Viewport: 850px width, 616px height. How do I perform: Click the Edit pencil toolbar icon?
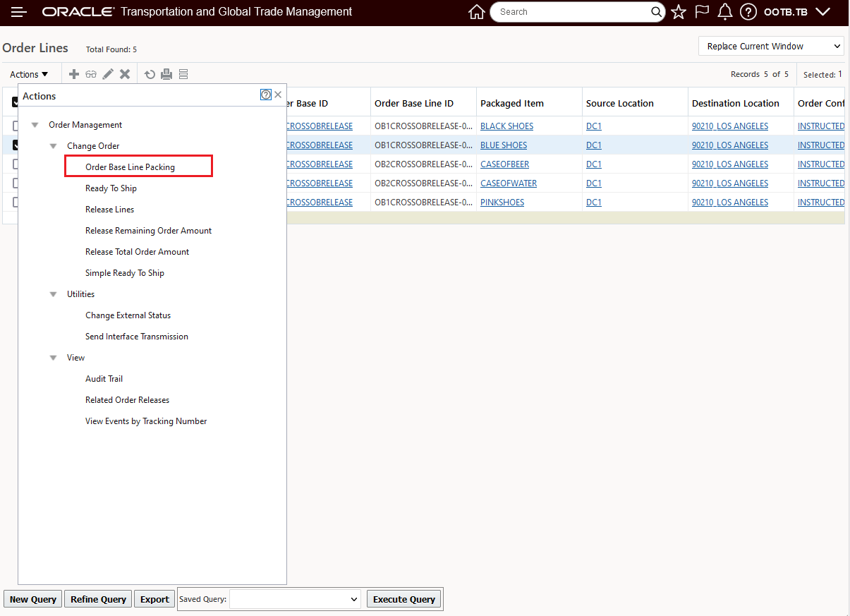tap(108, 74)
